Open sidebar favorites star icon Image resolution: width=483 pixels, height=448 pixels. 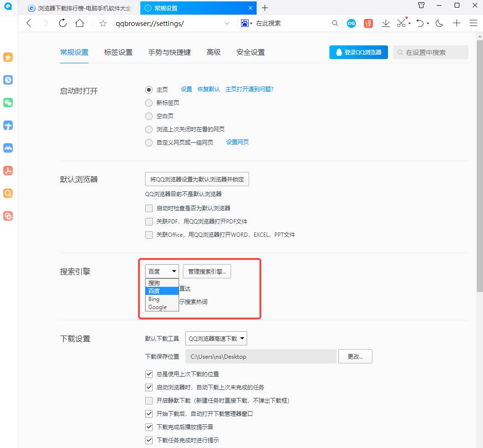click(x=8, y=57)
